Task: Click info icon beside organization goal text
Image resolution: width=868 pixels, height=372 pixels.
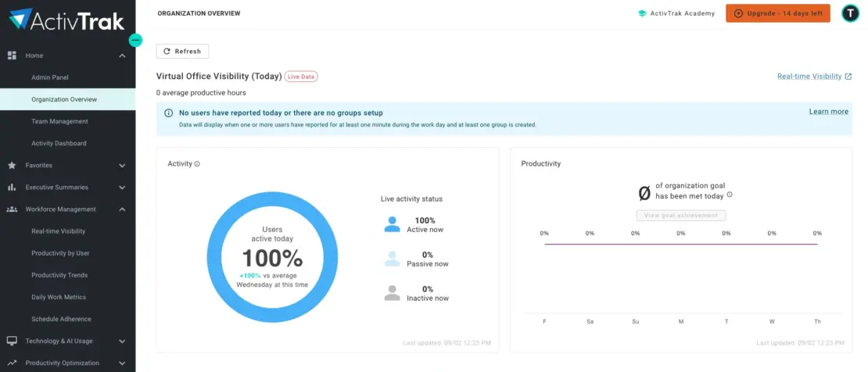Action: pos(730,195)
